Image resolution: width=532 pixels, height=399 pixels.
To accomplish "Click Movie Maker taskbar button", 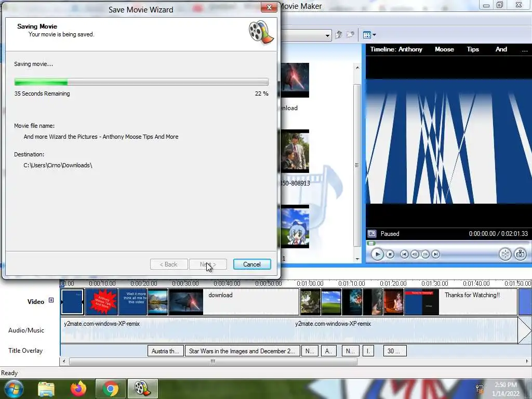I will (142, 389).
